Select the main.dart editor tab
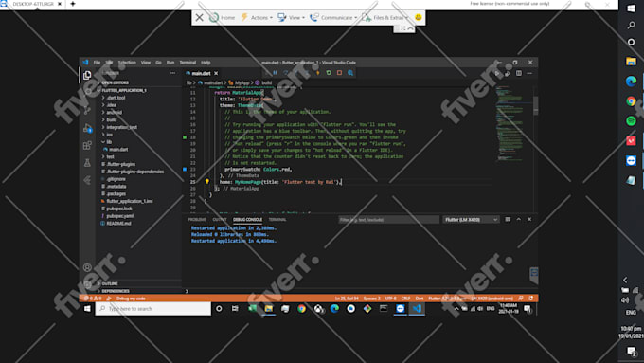644x363 pixels. 201,73
